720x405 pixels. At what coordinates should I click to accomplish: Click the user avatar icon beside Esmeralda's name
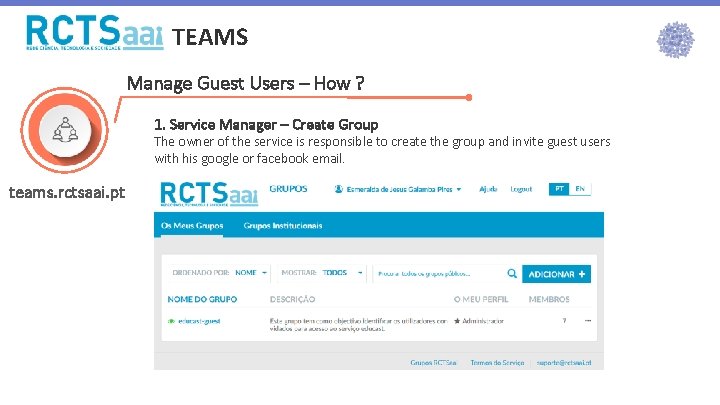[338, 189]
